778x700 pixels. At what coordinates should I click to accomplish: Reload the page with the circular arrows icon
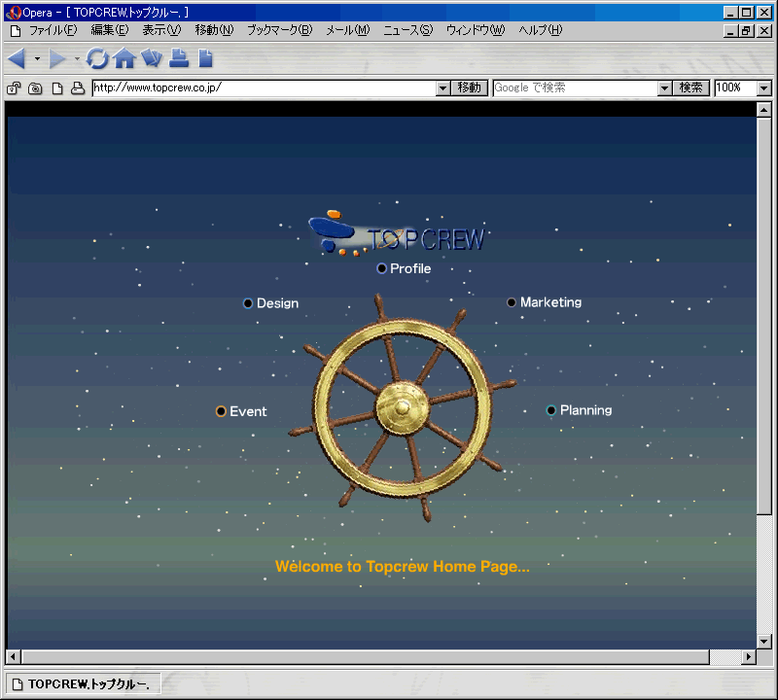point(97,58)
